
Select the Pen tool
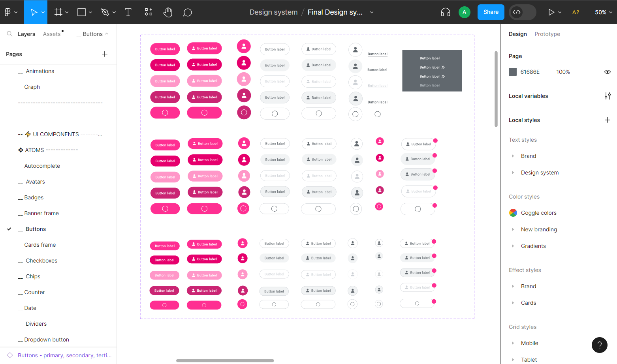pos(105,12)
